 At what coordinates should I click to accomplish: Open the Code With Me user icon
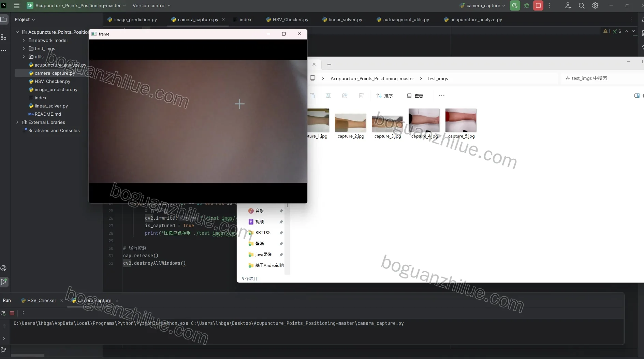pos(568,5)
